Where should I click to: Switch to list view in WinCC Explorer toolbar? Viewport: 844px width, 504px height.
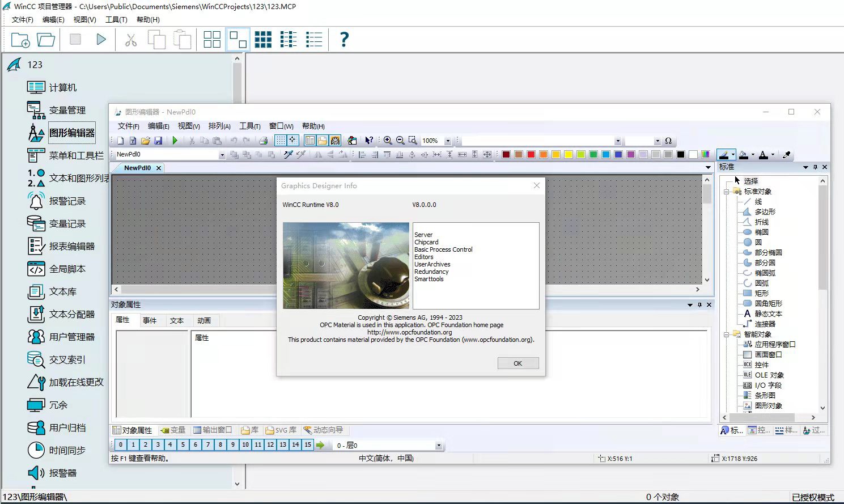click(289, 39)
